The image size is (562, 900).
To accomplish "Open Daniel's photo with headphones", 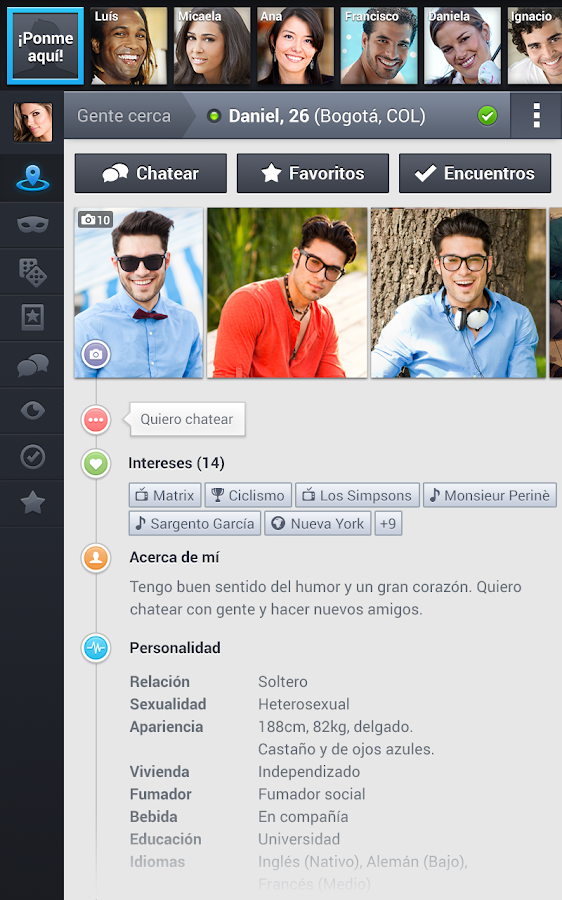I will 458,293.
